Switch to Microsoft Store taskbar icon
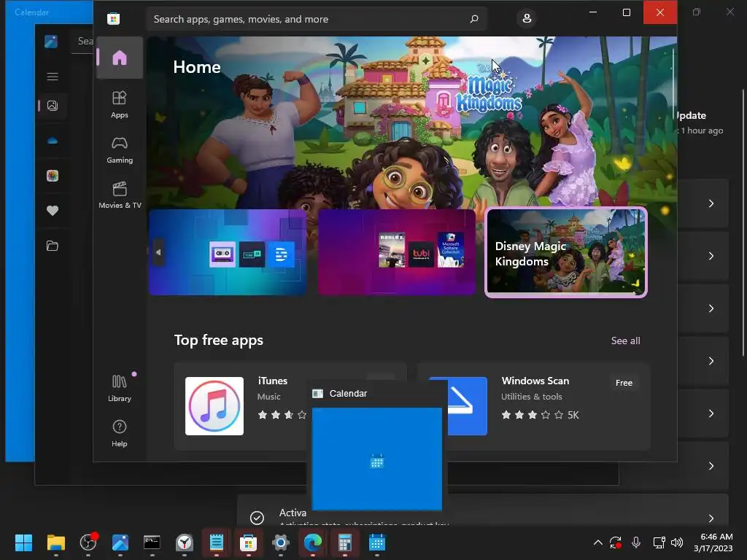Image resolution: width=747 pixels, height=560 pixels. pos(248,542)
